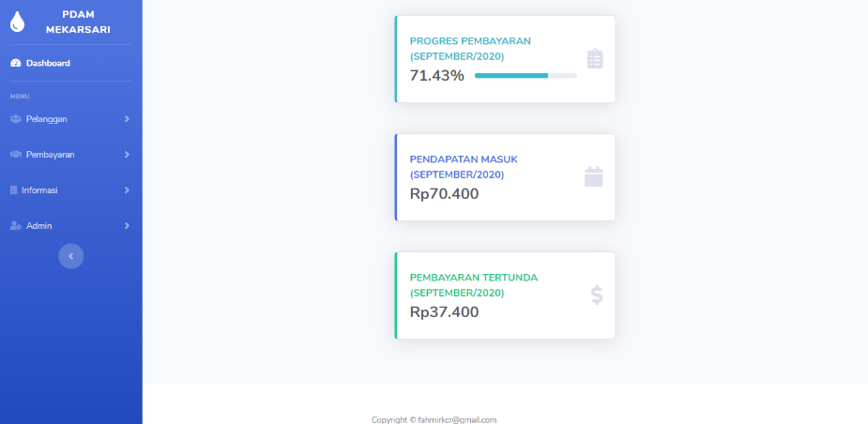Click the Pelanggan users icon

(16, 119)
